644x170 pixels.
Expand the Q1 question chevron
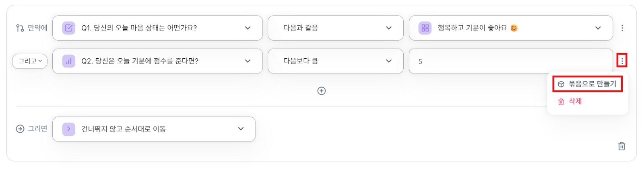point(248,28)
